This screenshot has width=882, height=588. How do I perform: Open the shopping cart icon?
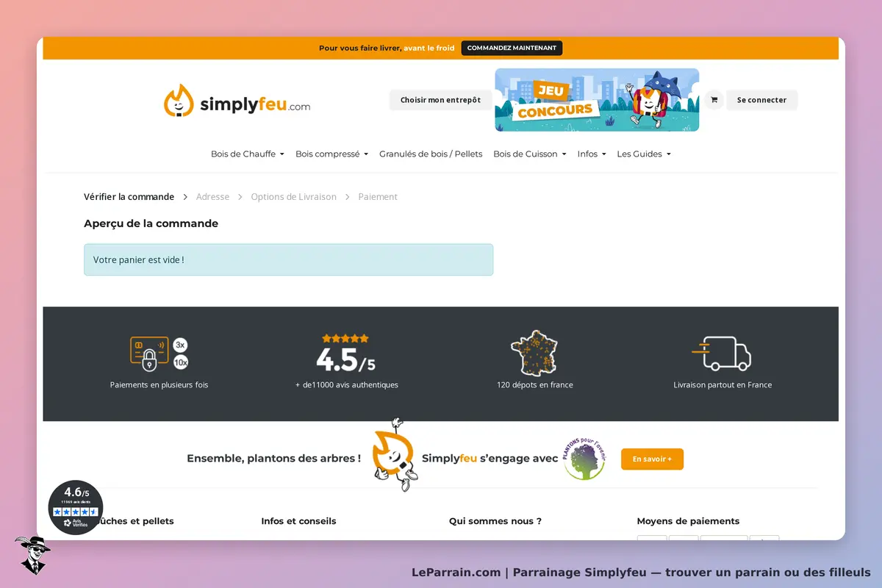[714, 100]
